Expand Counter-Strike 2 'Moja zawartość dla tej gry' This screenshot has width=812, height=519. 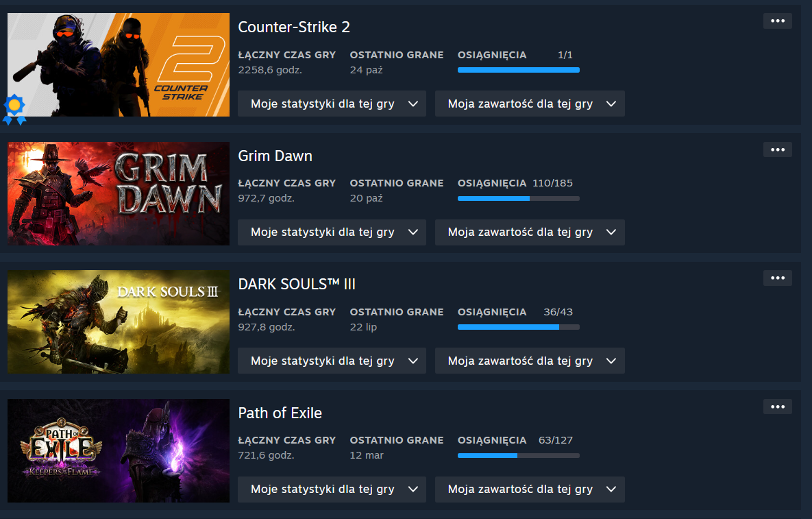(530, 104)
